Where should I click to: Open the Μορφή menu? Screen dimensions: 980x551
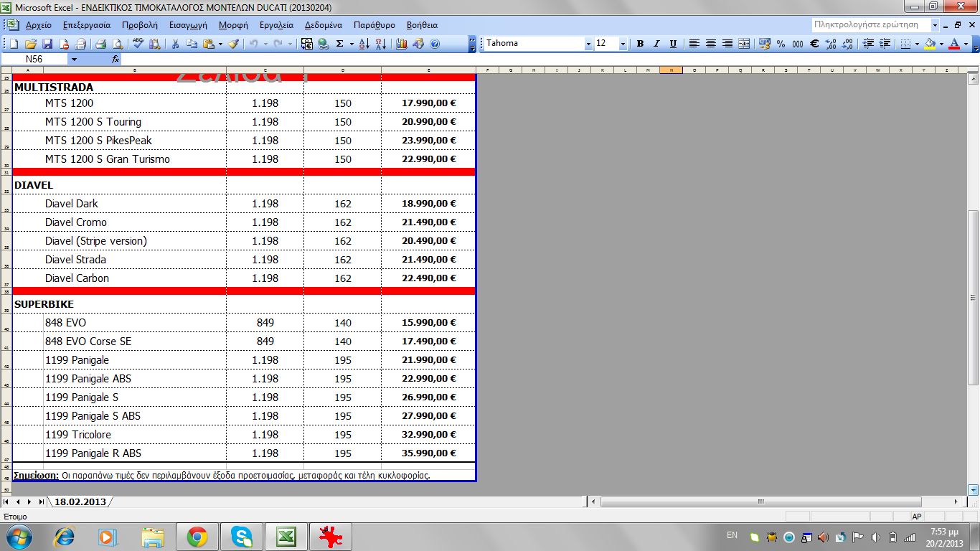pos(233,25)
